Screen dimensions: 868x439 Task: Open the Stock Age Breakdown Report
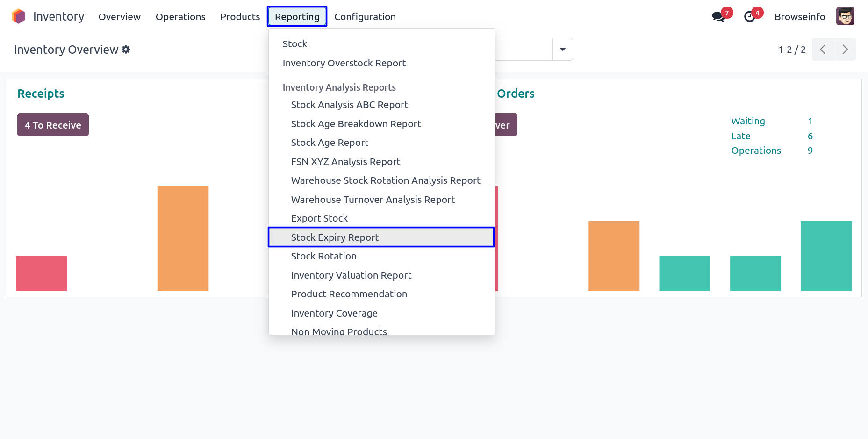pyautogui.click(x=356, y=124)
